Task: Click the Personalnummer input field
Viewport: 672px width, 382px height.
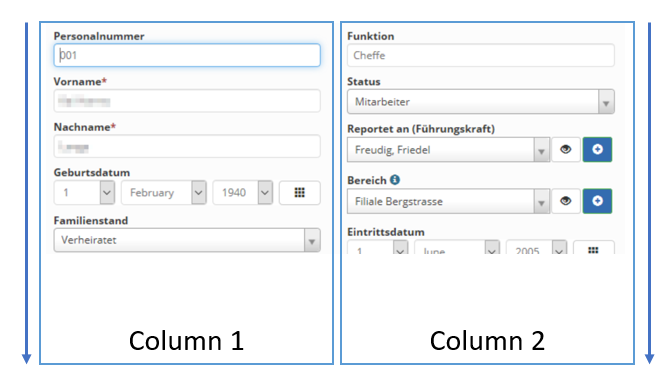Action: tap(187, 55)
